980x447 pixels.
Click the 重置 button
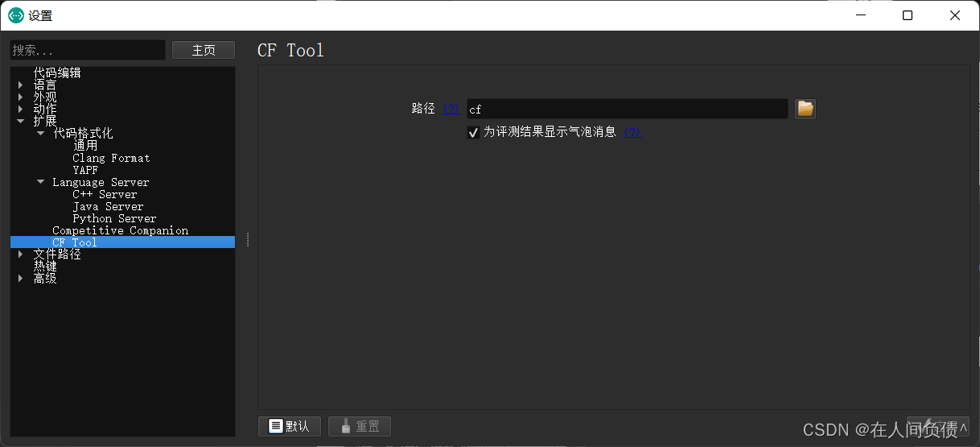(x=360, y=426)
